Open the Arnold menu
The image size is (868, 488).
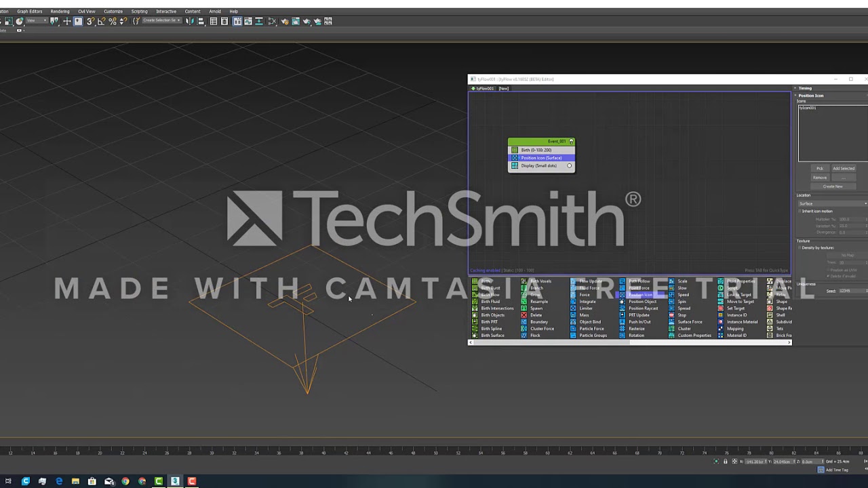(x=215, y=12)
